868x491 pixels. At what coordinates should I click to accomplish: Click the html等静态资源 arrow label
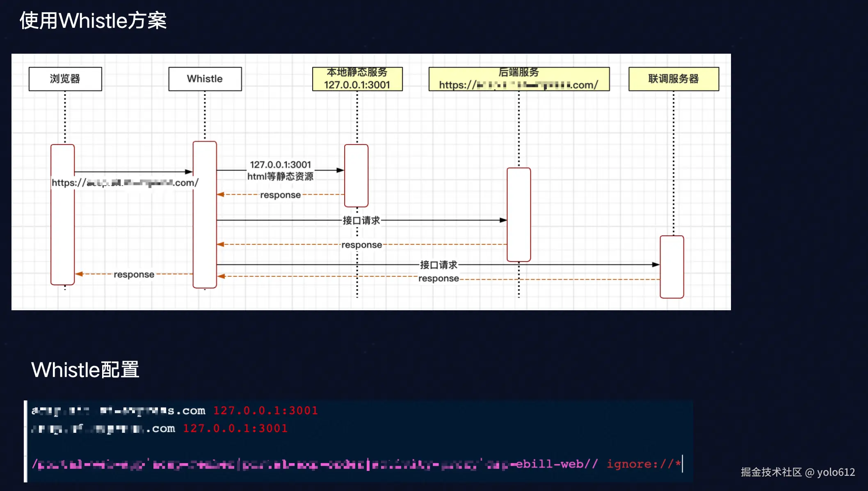[280, 176]
